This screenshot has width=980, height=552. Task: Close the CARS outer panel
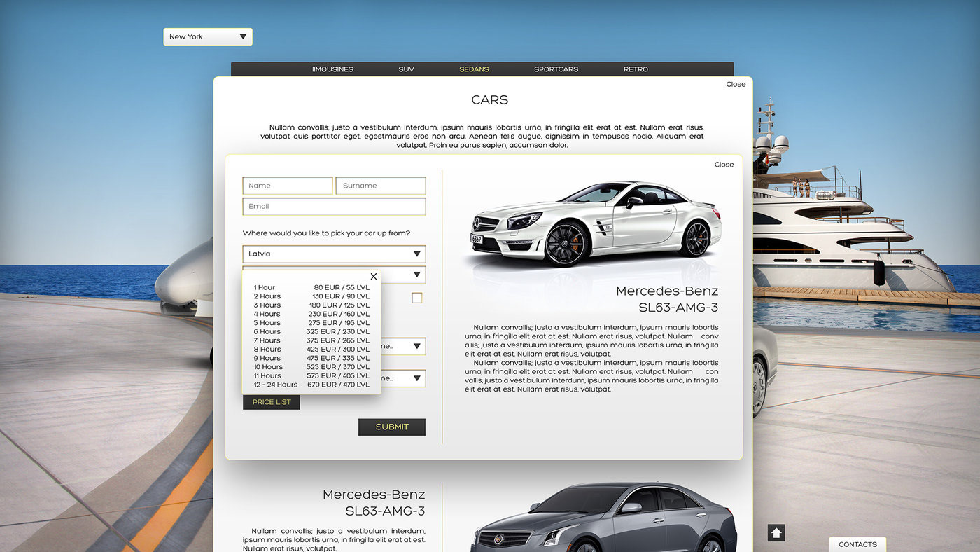(x=736, y=84)
